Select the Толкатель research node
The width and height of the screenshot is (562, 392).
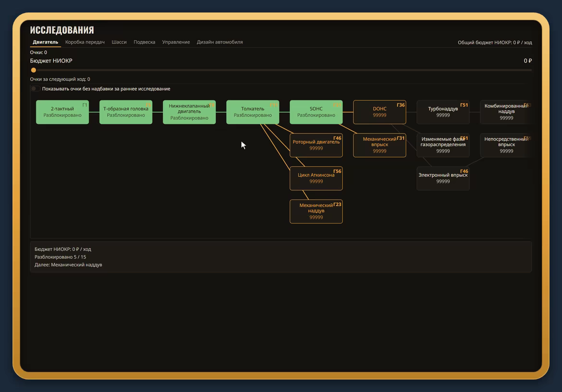[253, 112]
